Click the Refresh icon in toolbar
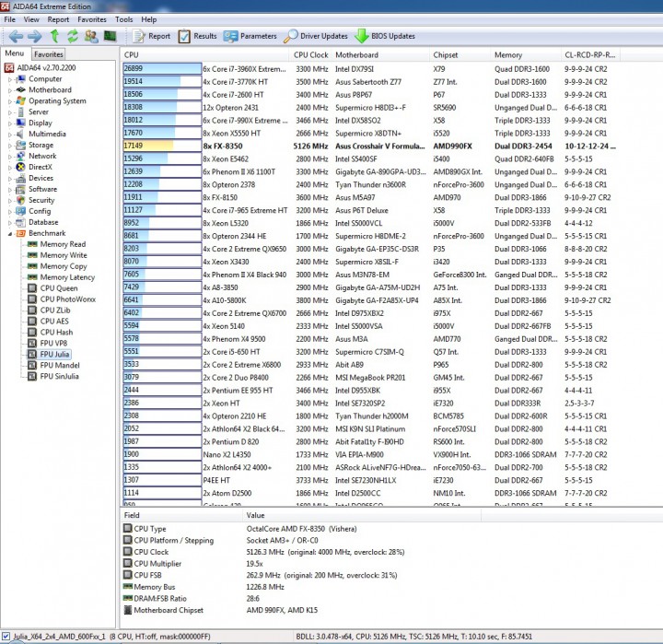This screenshot has height=644, width=663. point(73,36)
